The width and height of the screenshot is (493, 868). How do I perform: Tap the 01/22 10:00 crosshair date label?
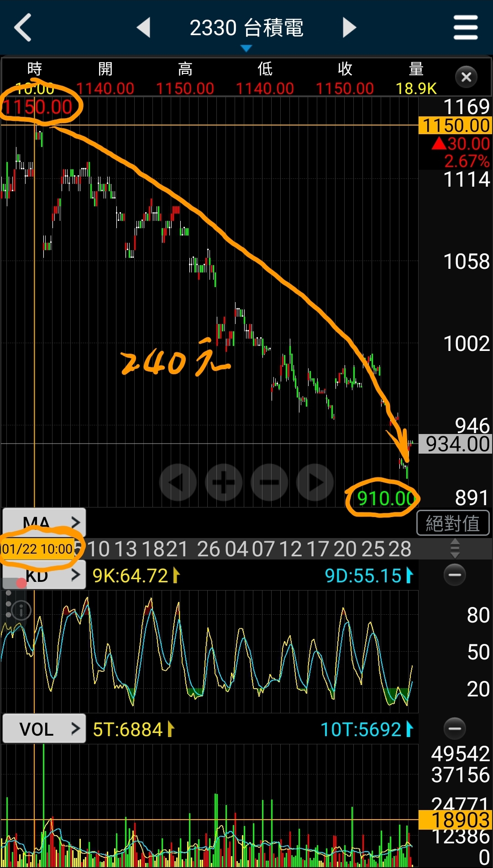(x=37, y=549)
